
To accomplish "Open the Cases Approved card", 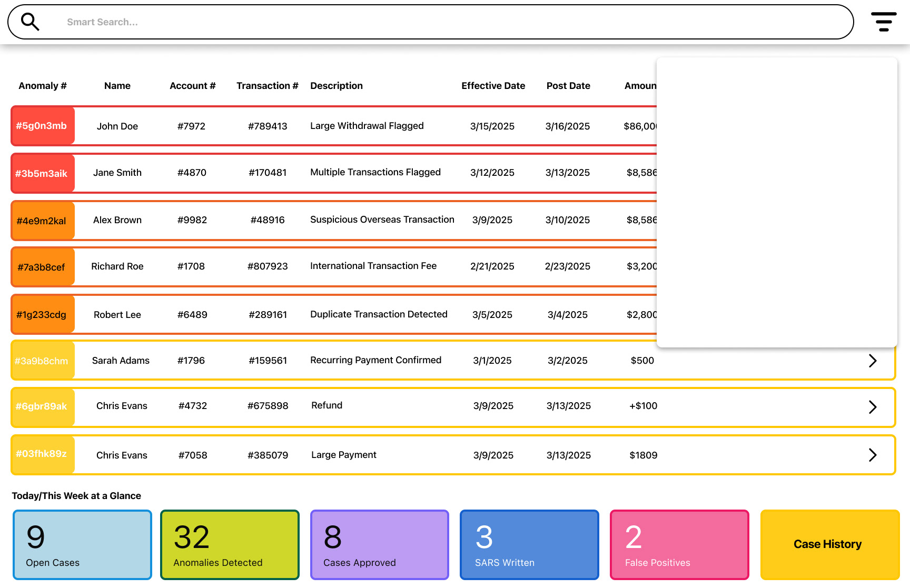I will pyautogui.click(x=380, y=544).
